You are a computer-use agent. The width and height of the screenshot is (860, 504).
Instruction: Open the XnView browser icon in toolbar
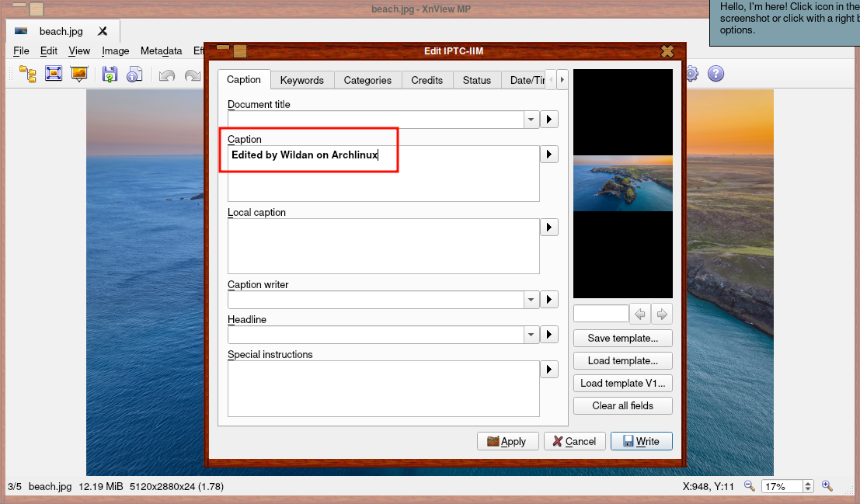26,74
